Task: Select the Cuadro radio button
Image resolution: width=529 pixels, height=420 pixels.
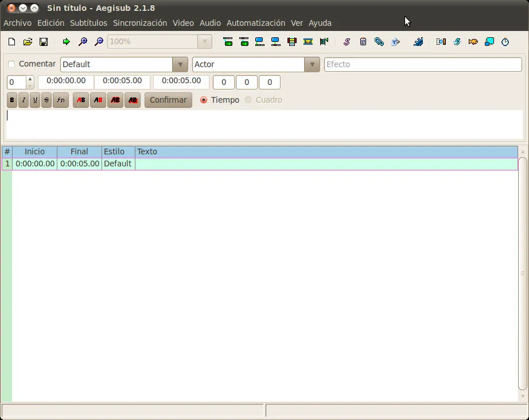Action: click(248, 100)
